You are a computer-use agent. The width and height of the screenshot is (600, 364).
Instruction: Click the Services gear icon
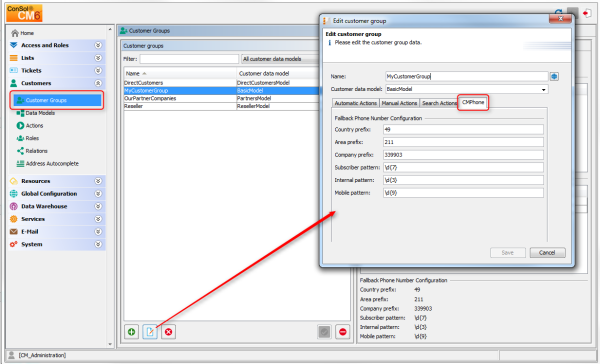14,219
